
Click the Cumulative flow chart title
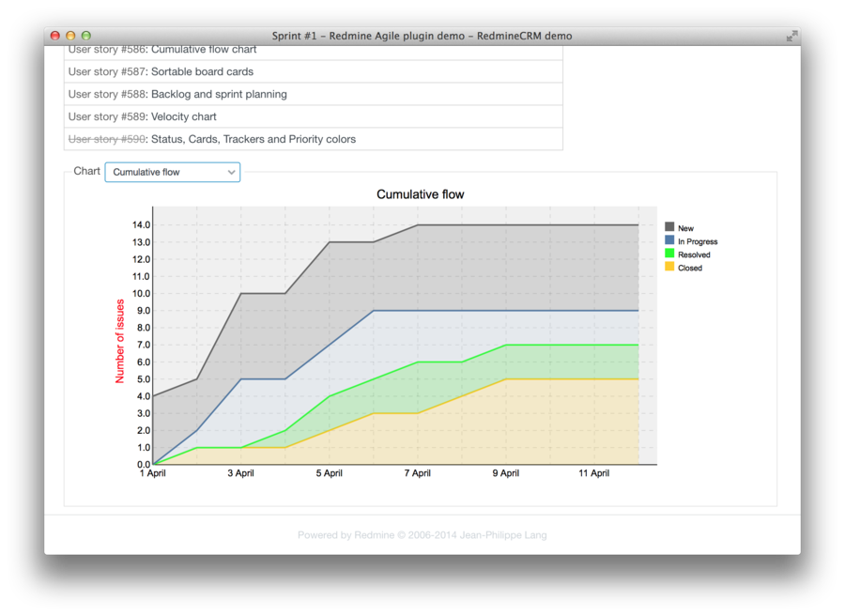click(420, 194)
